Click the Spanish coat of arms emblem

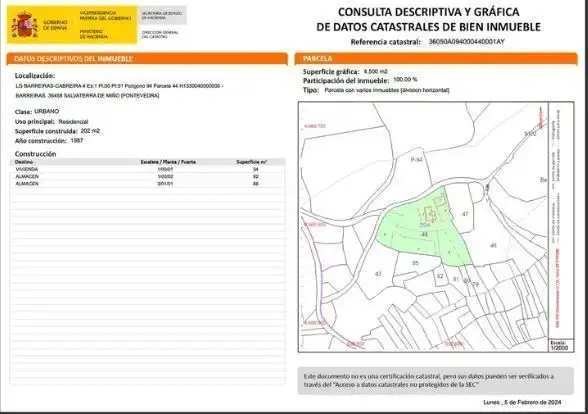point(25,25)
